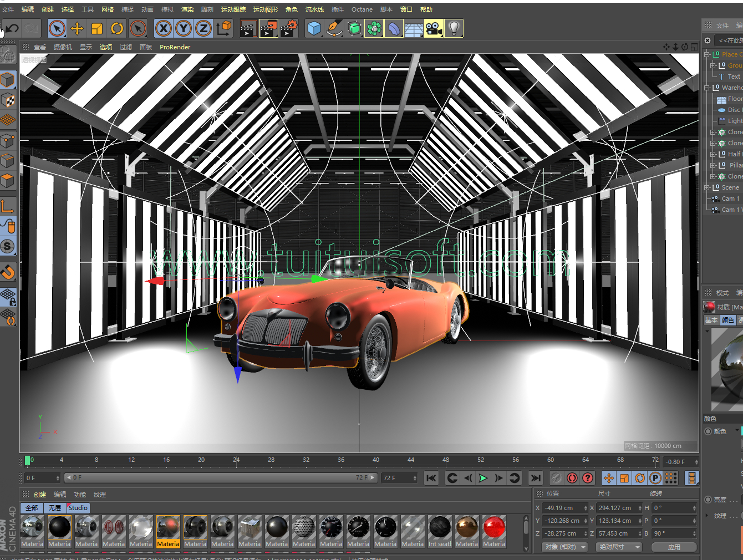Play the animation forward
Viewport: 743px width, 560px height.
pos(483,478)
